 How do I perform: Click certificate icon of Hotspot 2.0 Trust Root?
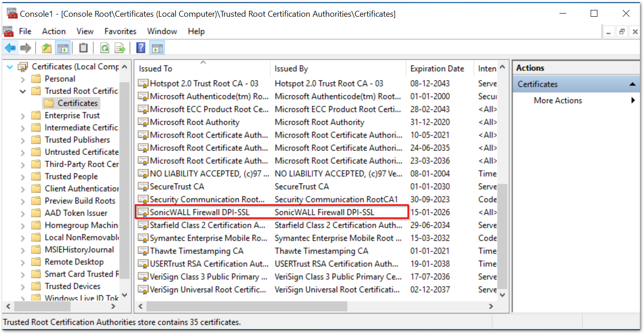(x=143, y=84)
